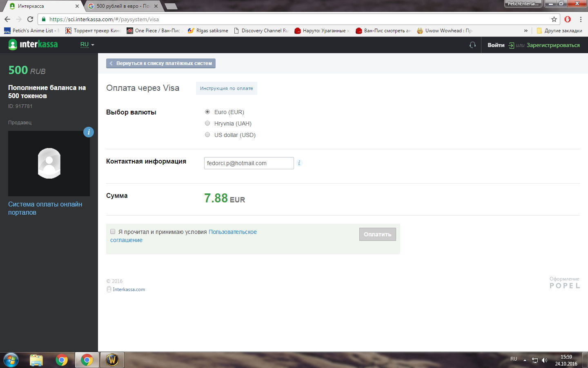The width and height of the screenshot is (588, 368).
Task: Click the info icon beside the email field
Action: (x=299, y=163)
